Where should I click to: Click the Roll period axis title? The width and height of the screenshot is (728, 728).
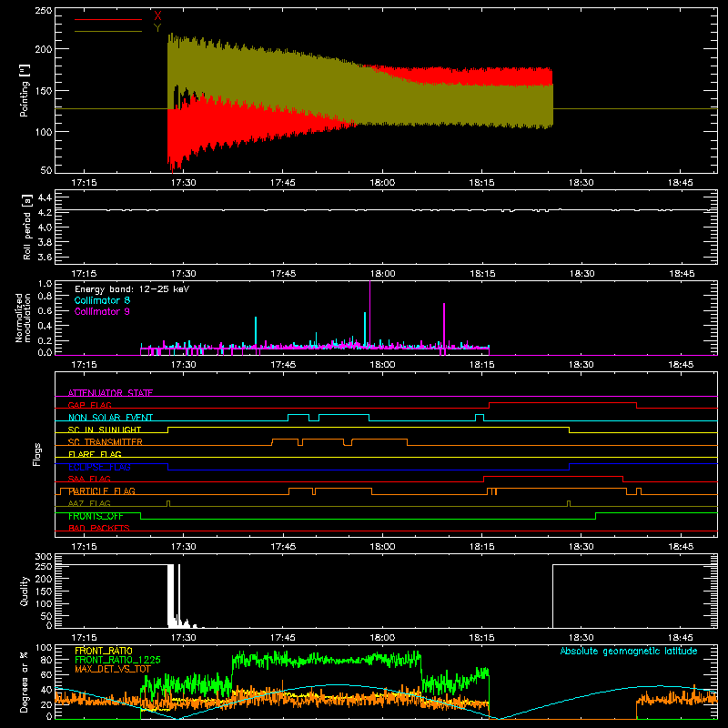pos(26,227)
